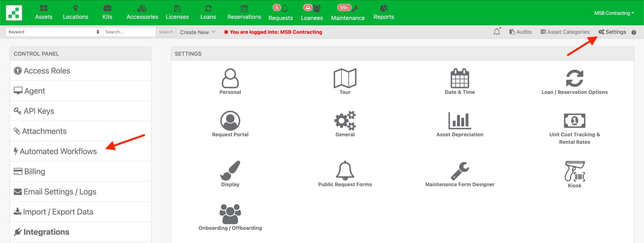Open the Locations page
644x243 pixels.
tap(75, 13)
